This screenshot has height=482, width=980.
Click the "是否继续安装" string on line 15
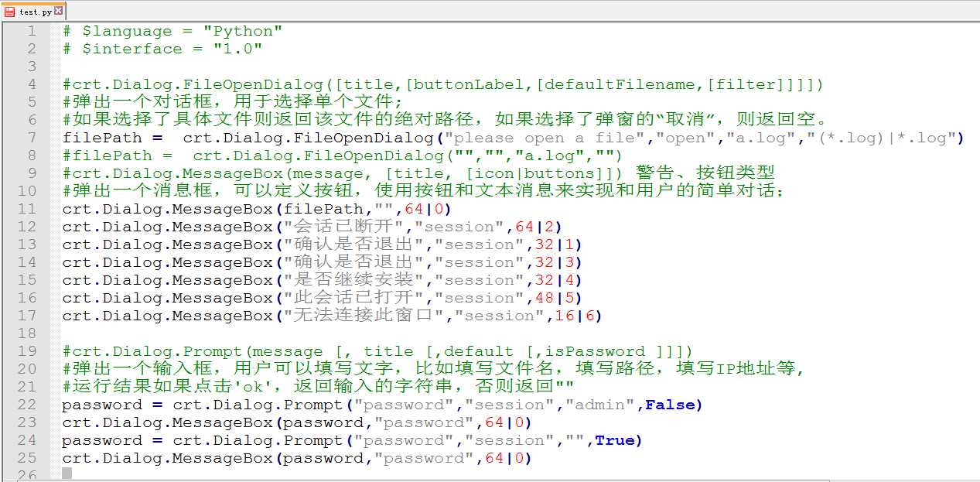[354, 280]
